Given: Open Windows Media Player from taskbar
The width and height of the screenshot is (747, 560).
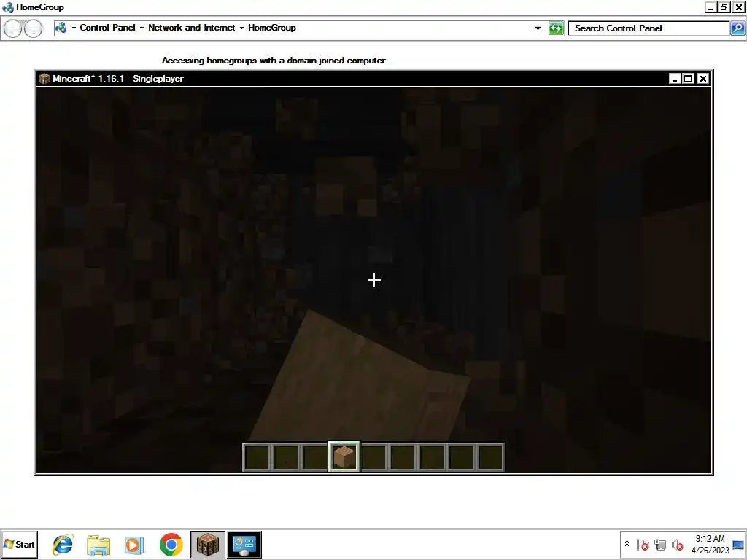Looking at the screenshot, I should [134, 545].
